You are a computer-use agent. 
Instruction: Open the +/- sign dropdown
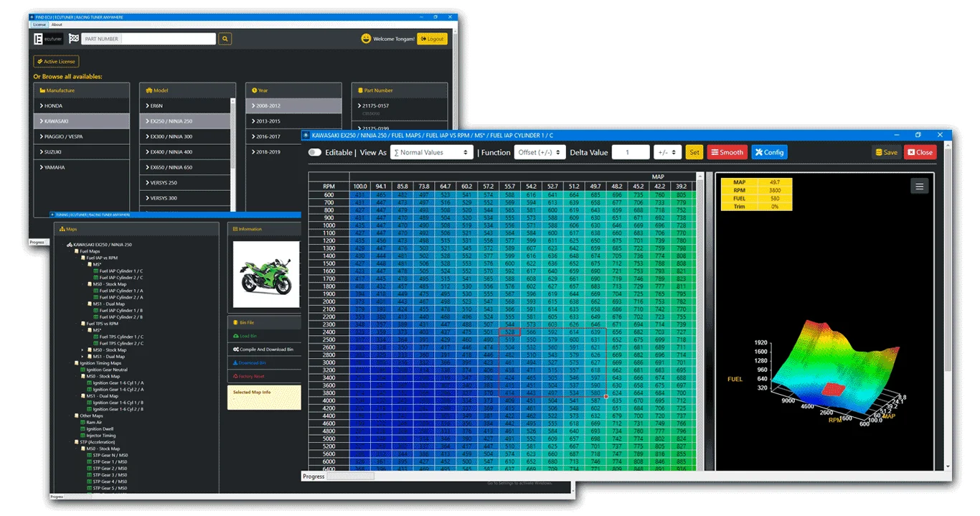pyautogui.click(x=666, y=152)
